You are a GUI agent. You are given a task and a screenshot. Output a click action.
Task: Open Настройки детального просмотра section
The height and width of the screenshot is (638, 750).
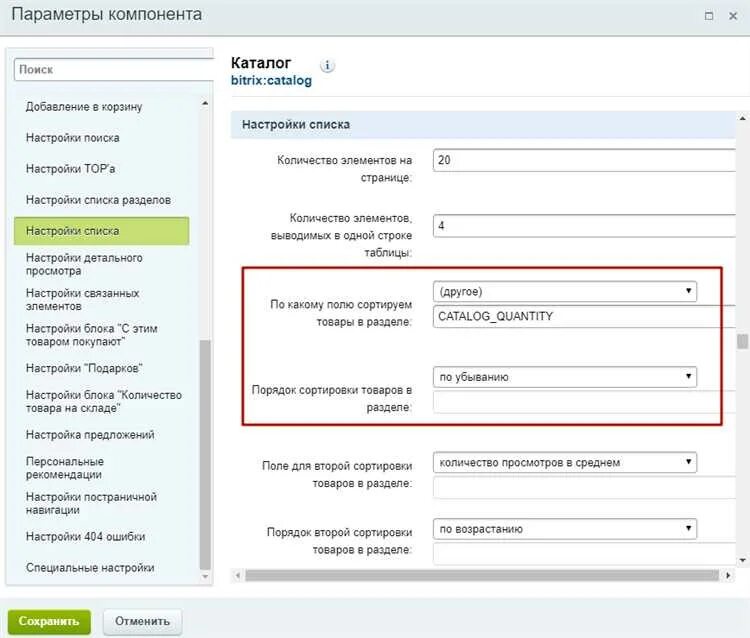(x=84, y=264)
